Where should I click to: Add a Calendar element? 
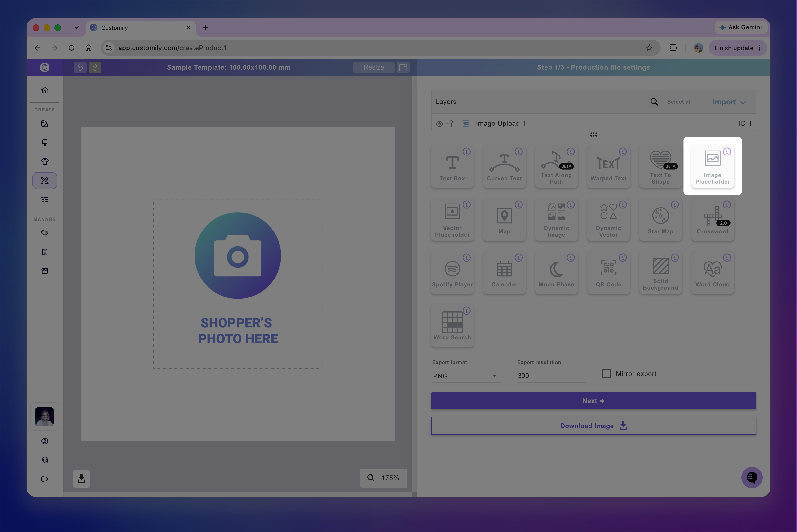click(504, 272)
